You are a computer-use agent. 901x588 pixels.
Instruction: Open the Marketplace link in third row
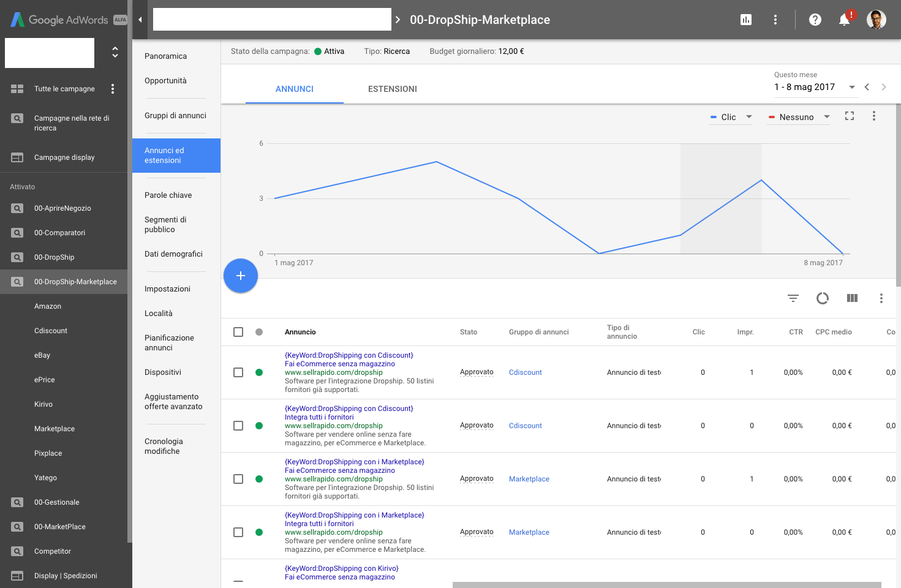[x=529, y=479]
